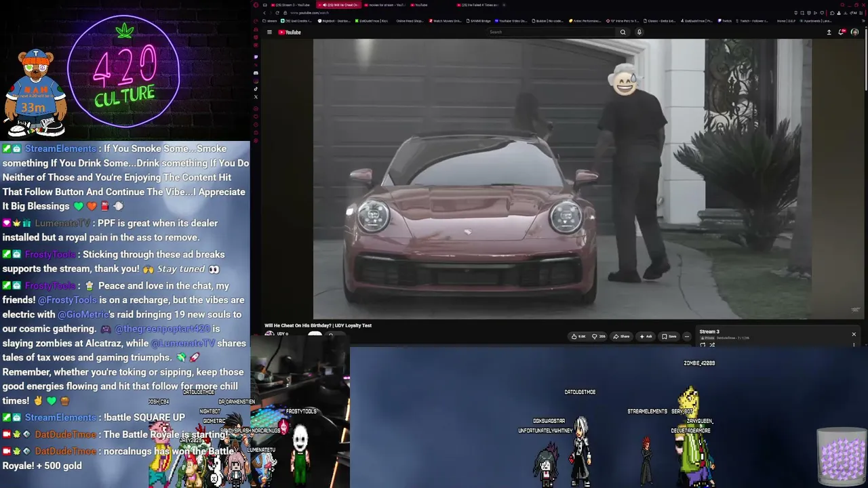Image resolution: width=868 pixels, height=488 pixels.
Task: Switch to the 'Stream 3 - YouTube' tab
Action: coord(291,5)
